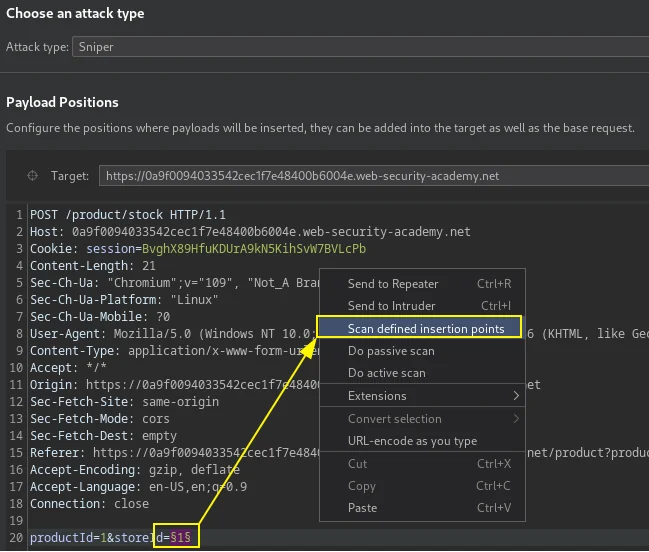Image resolution: width=649 pixels, height=552 pixels.
Task: Click the Content-Length: 21 line
Action: (x=93, y=266)
